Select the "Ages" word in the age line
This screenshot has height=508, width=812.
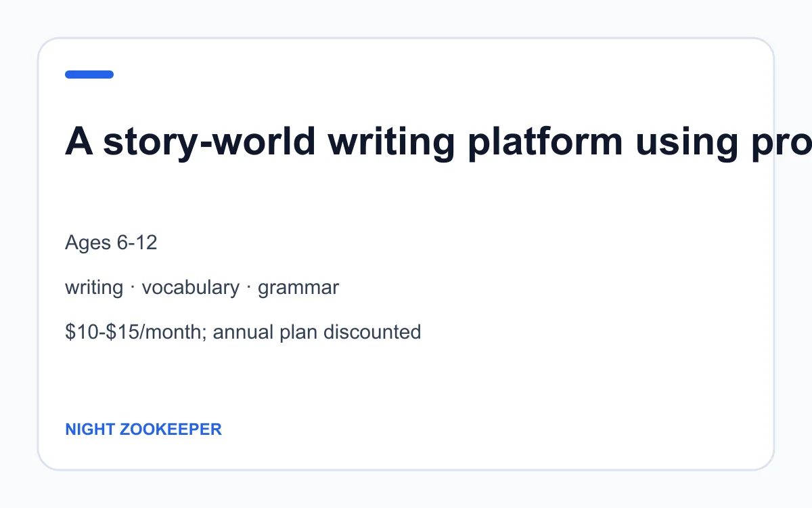coord(89,243)
